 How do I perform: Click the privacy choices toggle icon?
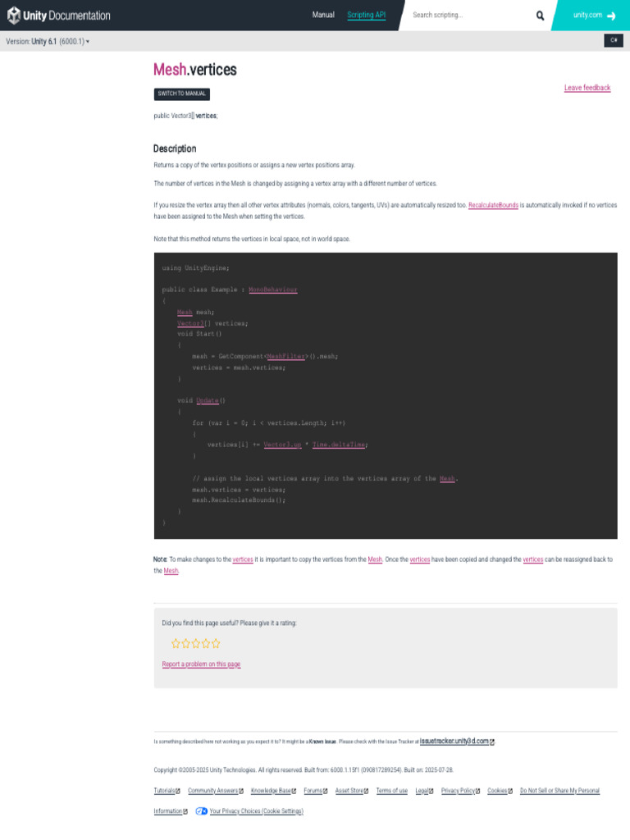pos(202,811)
